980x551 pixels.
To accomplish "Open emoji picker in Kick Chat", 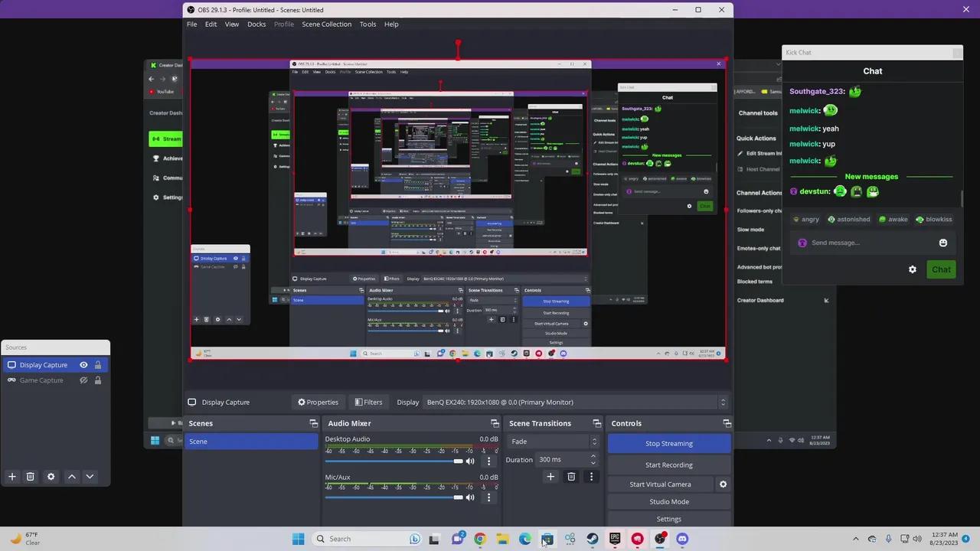I will click(x=943, y=243).
